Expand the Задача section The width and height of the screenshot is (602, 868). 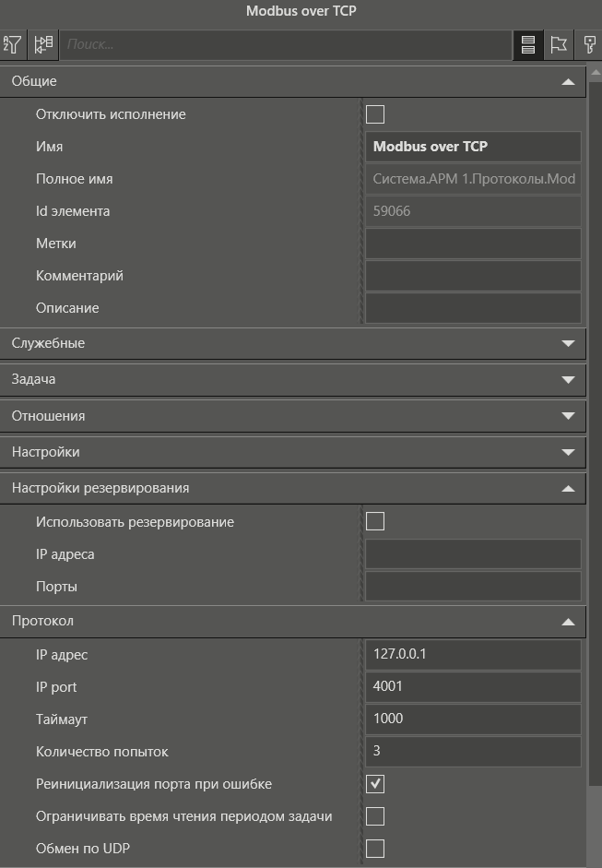(x=572, y=379)
